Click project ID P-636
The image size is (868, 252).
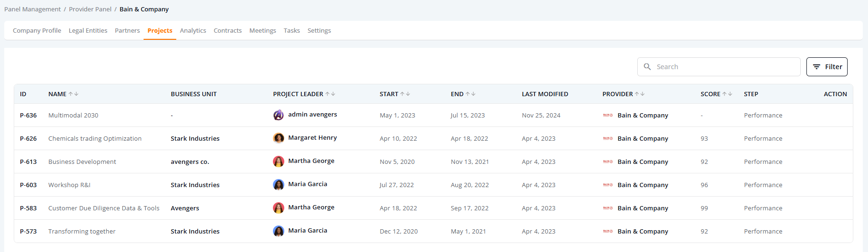[x=28, y=115]
